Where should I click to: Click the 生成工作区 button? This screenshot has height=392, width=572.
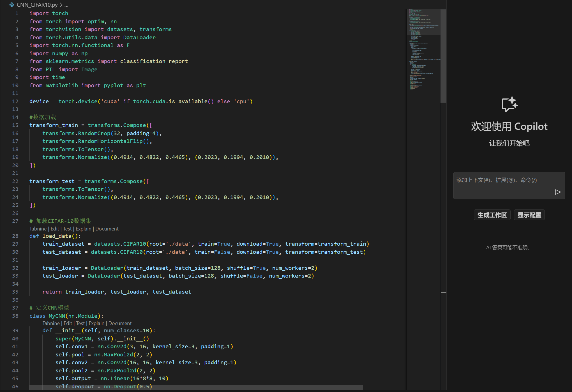492,215
